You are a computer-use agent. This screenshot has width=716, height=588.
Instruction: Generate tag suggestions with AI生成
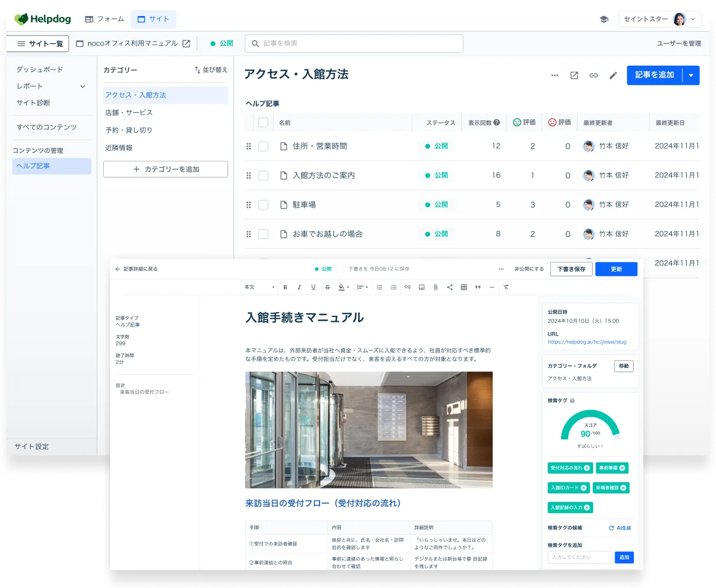[620, 528]
